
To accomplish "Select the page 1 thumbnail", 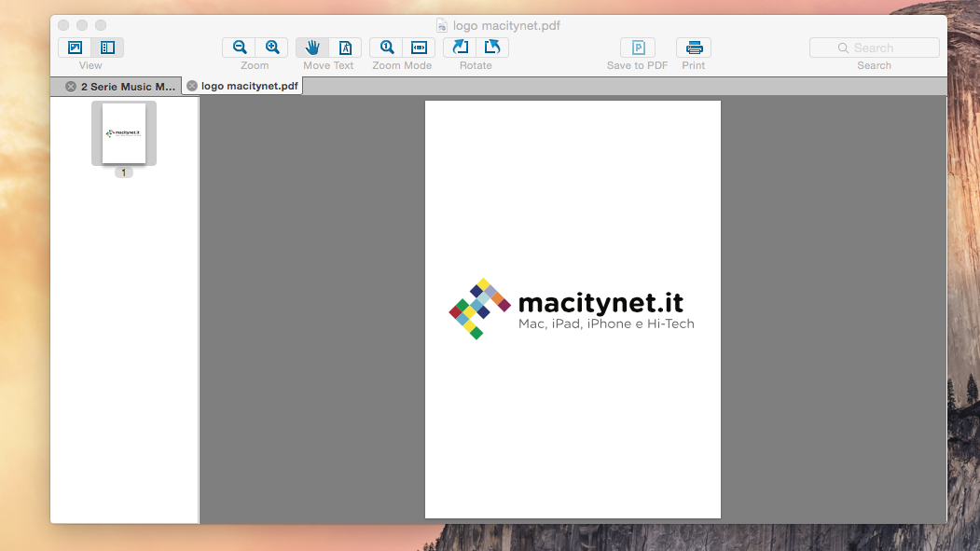I will point(124,133).
